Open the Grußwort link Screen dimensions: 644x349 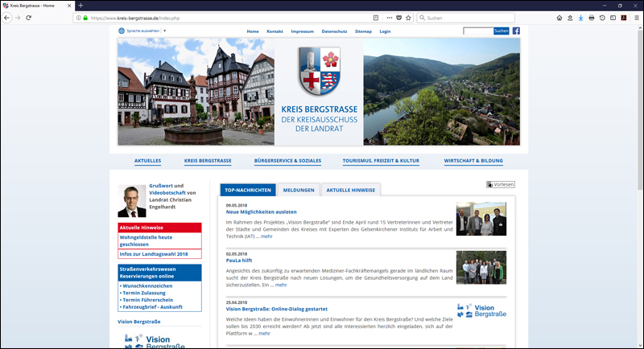pos(161,186)
